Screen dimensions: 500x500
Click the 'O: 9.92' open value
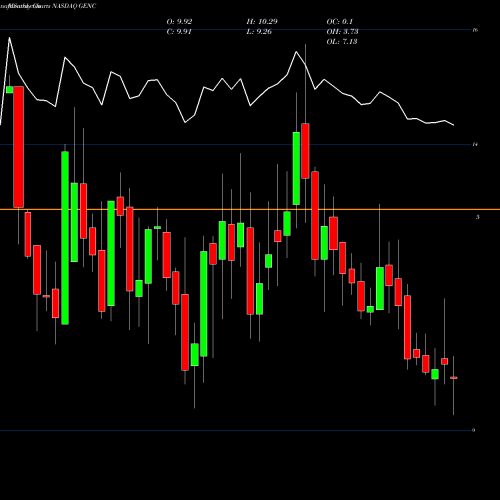(x=179, y=22)
